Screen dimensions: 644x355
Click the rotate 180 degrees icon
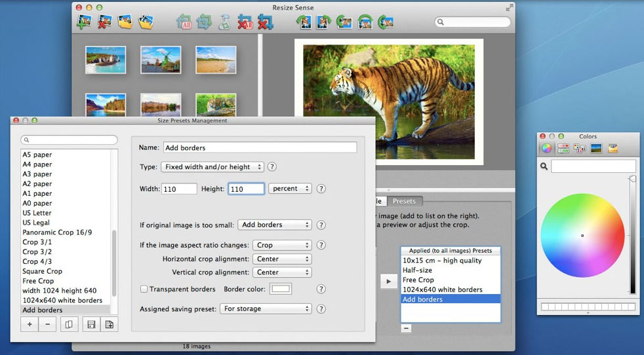point(365,22)
